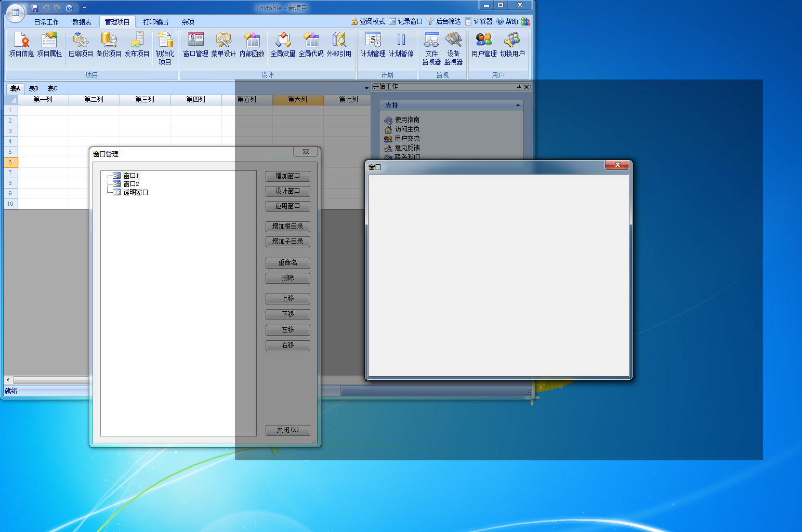The height and width of the screenshot is (532, 802).
Task: Click the 发布项目 icon
Action: pyautogui.click(x=137, y=45)
